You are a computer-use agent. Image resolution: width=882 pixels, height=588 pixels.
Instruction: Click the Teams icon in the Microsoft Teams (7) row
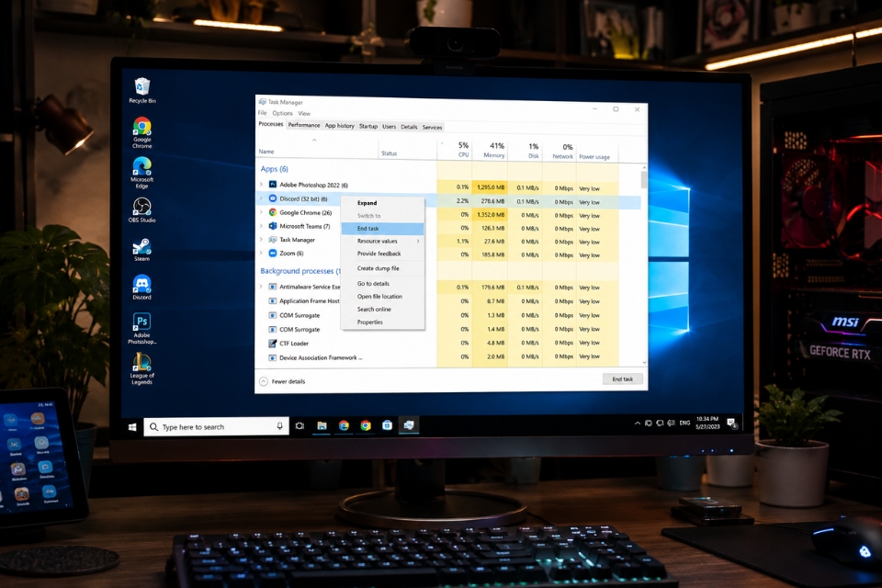[x=273, y=226]
